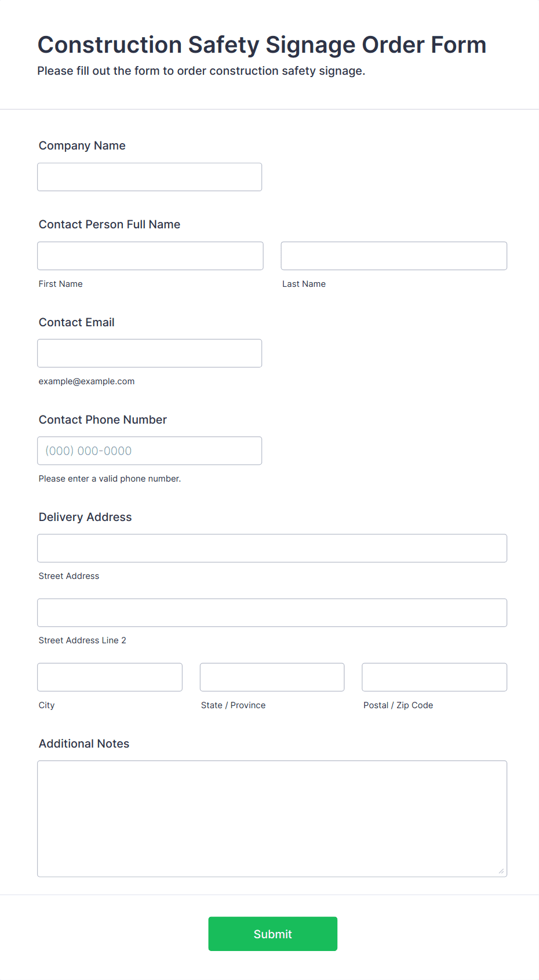This screenshot has width=539, height=980.
Task: Click the Contact Email input field
Action: click(150, 353)
